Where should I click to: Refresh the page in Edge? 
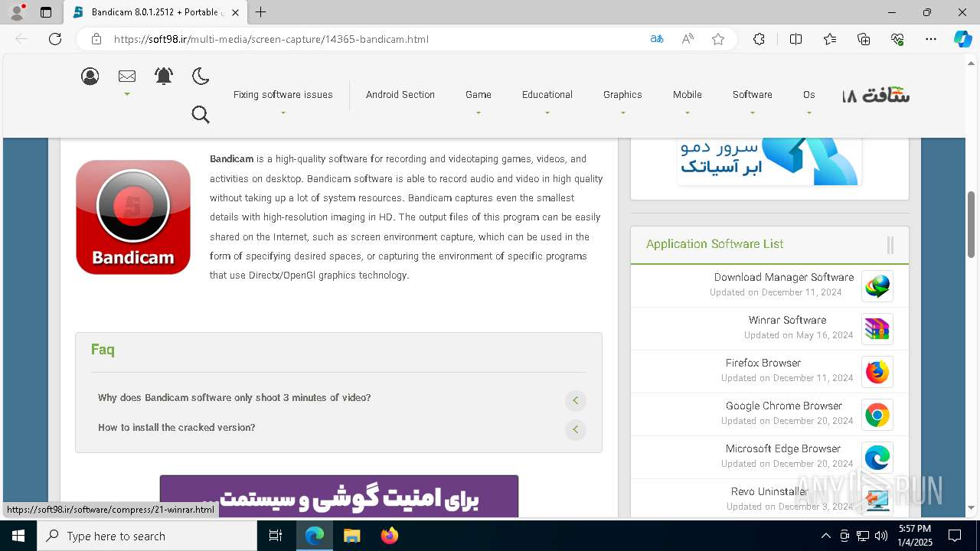(55, 39)
